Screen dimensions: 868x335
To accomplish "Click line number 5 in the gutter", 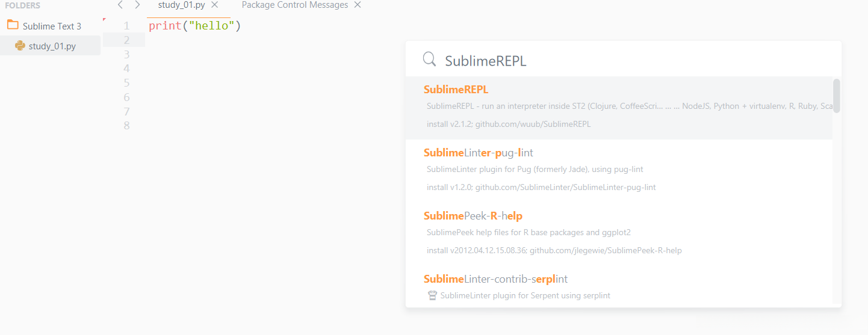I will pos(126,83).
